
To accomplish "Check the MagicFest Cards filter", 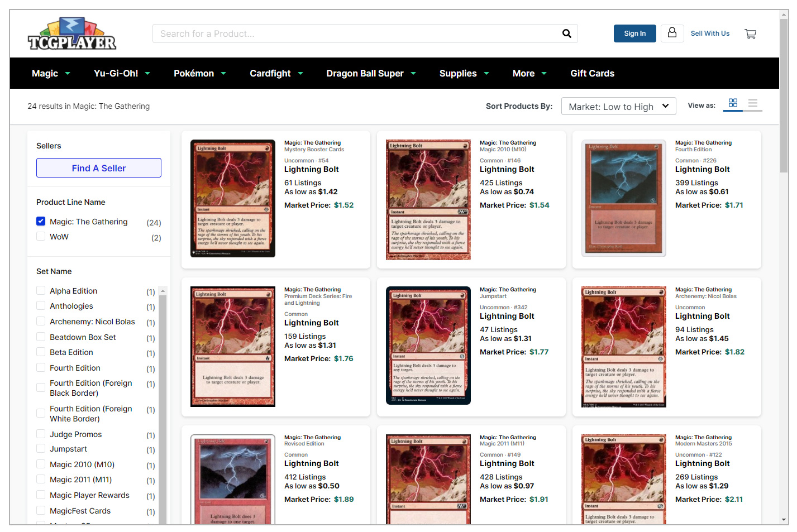I will tap(41, 511).
